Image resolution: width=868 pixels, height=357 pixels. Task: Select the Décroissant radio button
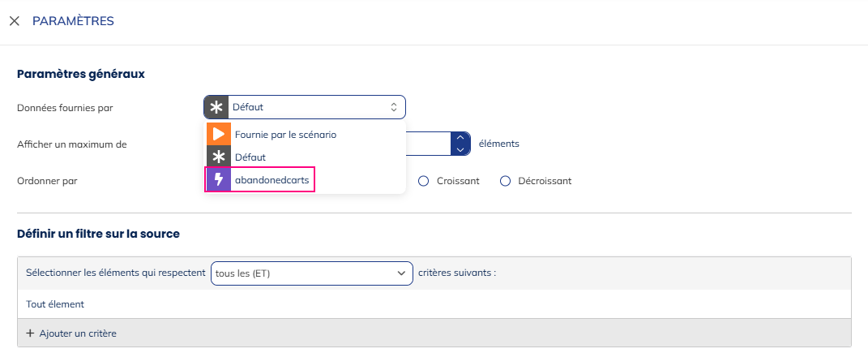pyautogui.click(x=505, y=181)
